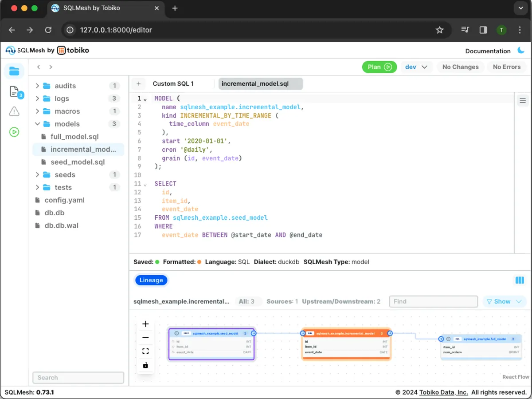Viewport: 532px width, 399px height.
Task: Click the browser address bar URL
Action: (x=116, y=30)
